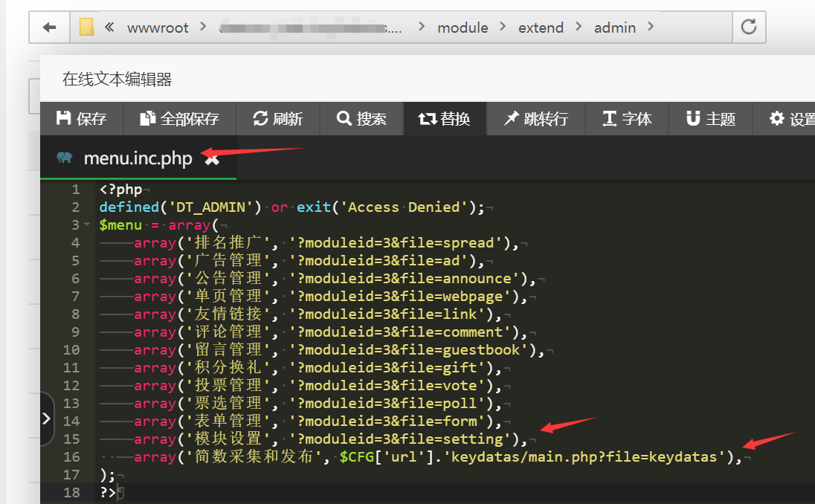Click the yellow folder icon in path bar
The image size is (815, 504).
(87, 27)
